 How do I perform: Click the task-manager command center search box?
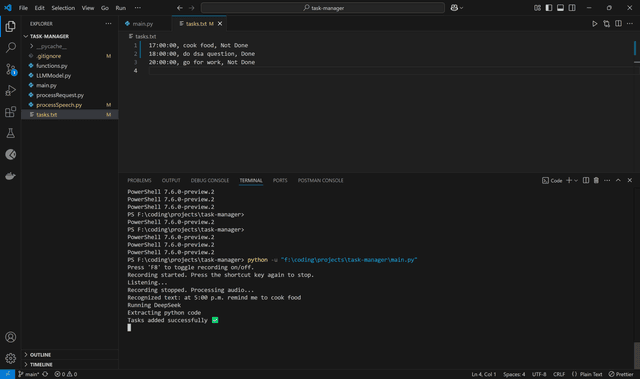click(323, 8)
